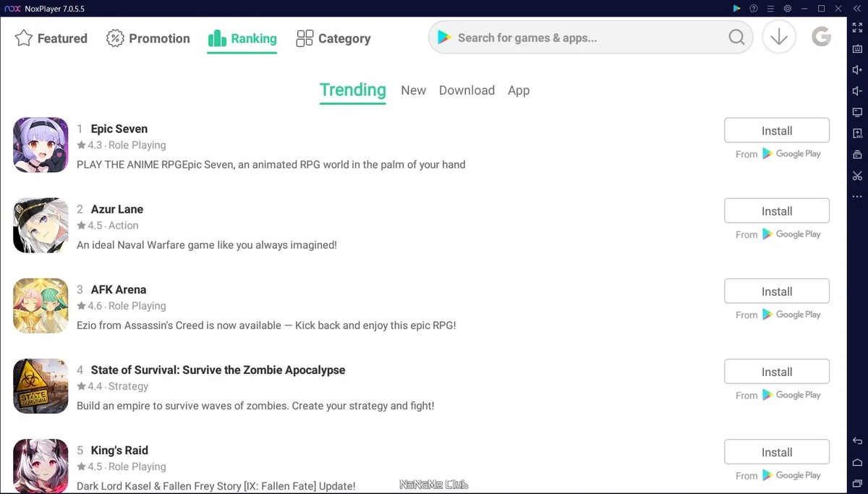Open NoxPlayer settings gear
The image size is (868, 494).
pos(788,8)
